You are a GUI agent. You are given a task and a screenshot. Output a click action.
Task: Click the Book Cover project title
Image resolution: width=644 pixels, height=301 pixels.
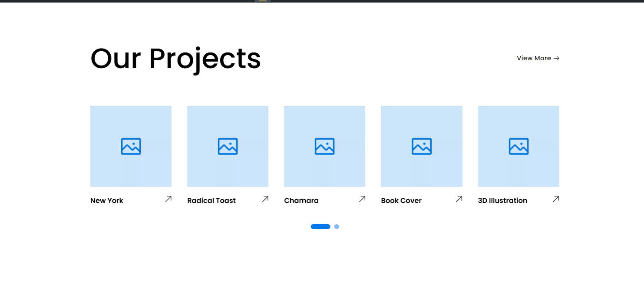(x=401, y=200)
